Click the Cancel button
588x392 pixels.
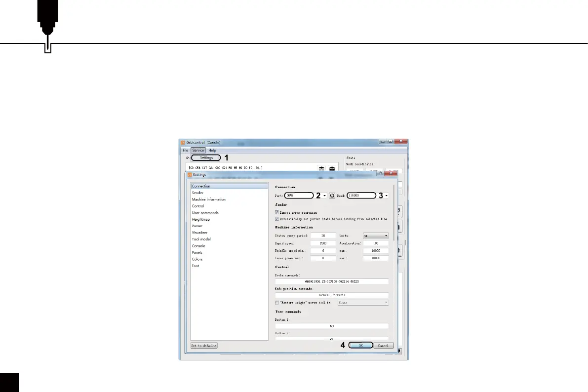pos(383,346)
